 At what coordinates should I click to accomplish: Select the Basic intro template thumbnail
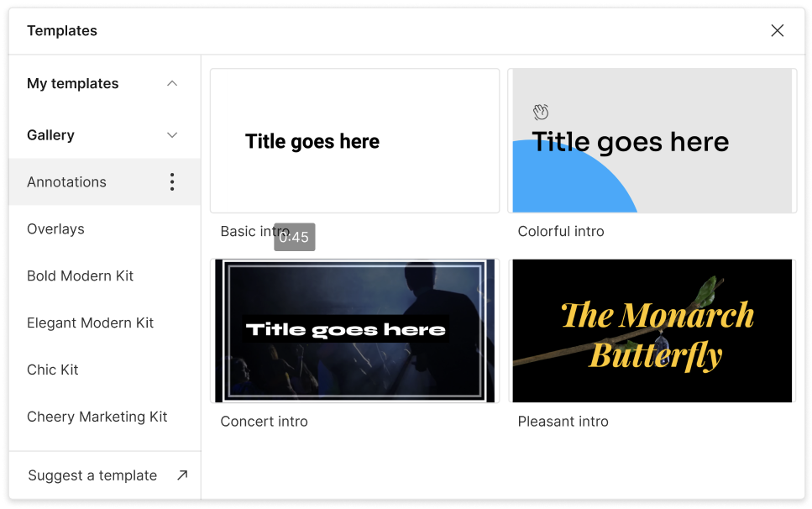[x=354, y=141]
